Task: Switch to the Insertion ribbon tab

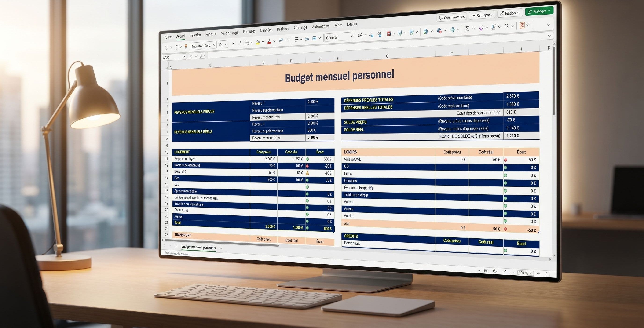Action: point(195,35)
